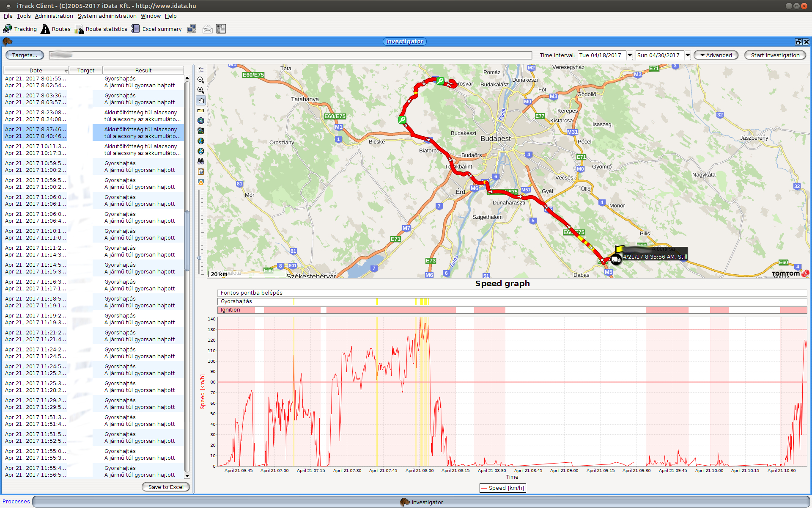This screenshot has height=508, width=812.
Task: Open the Administration menu
Action: click(54, 16)
